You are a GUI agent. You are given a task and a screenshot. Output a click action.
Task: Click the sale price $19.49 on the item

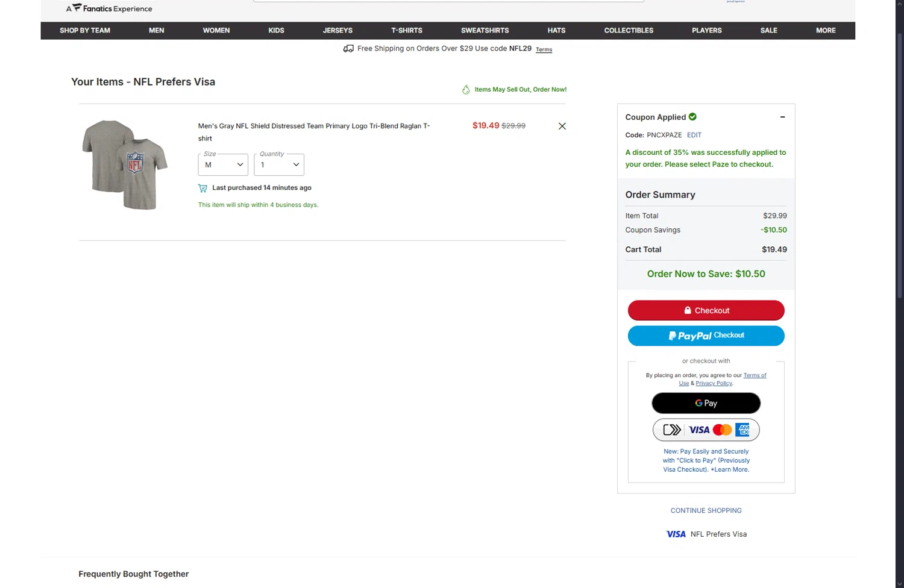tap(486, 125)
